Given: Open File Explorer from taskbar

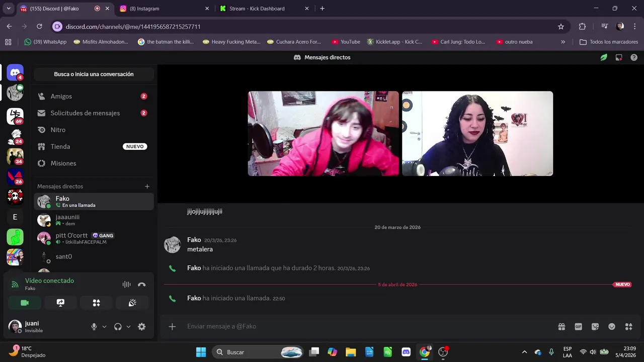Looking at the screenshot, I should [351, 352].
